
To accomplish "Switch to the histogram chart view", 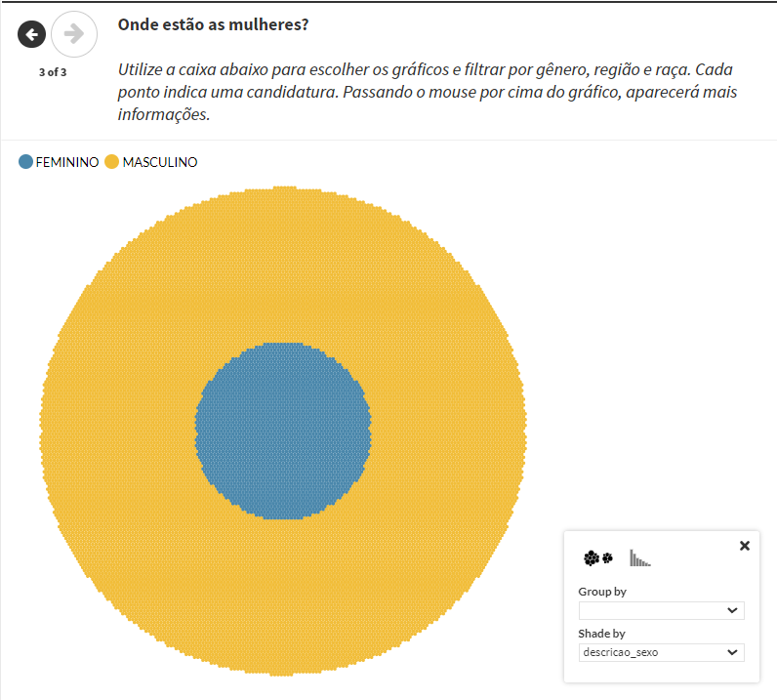I will [x=639, y=558].
